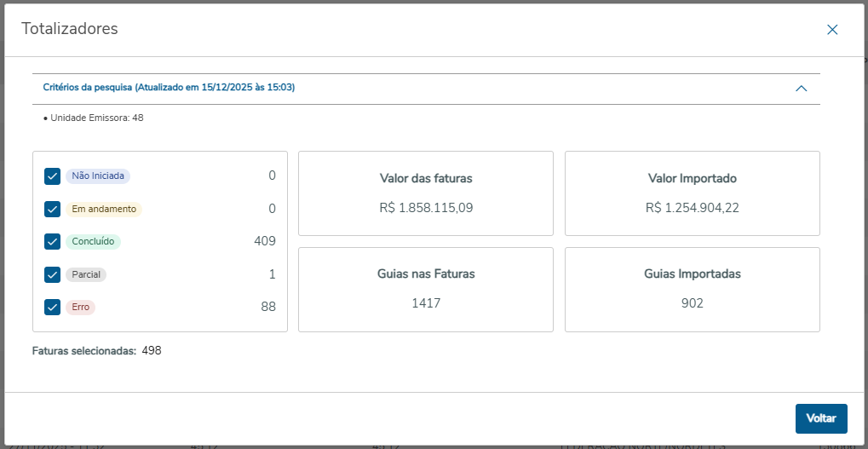Toggle the Parcial status checkbox

pyautogui.click(x=53, y=274)
